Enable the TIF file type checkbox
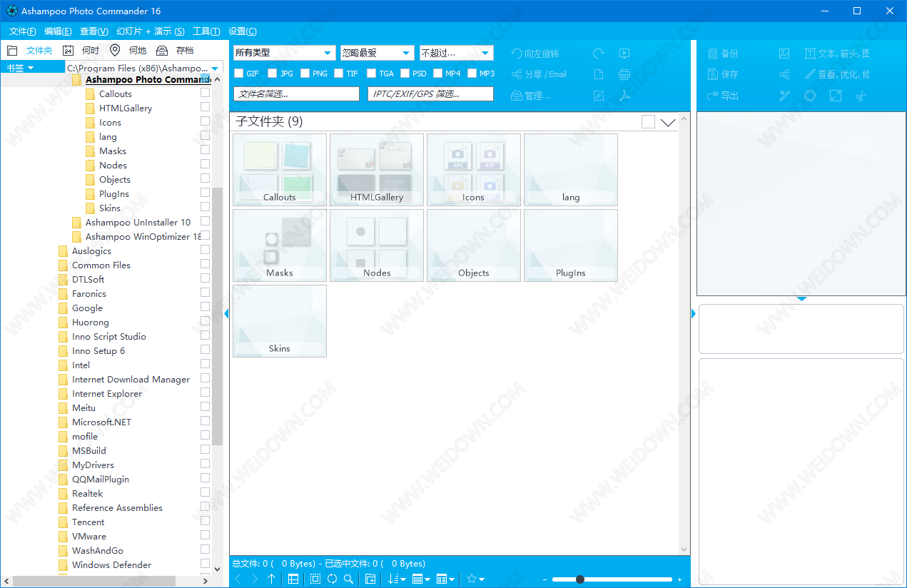This screenshot has height=588, width=907. 338,73
